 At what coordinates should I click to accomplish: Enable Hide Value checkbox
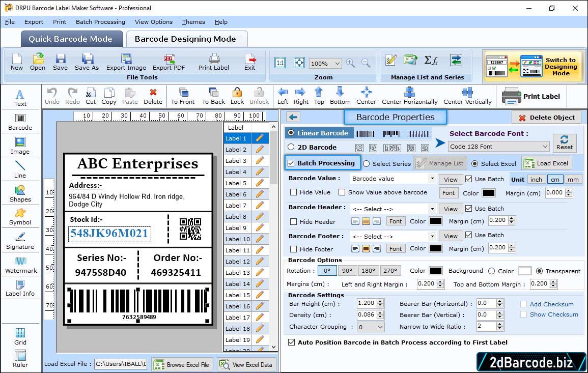coord(294,192)
